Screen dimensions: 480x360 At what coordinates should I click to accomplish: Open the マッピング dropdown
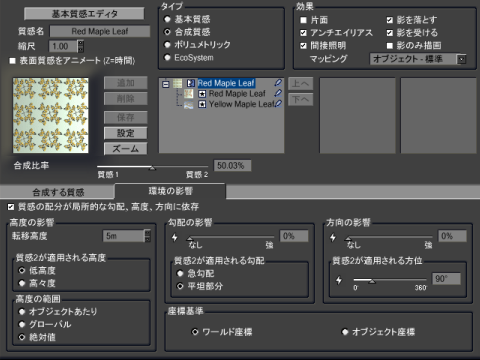(462, 59)
